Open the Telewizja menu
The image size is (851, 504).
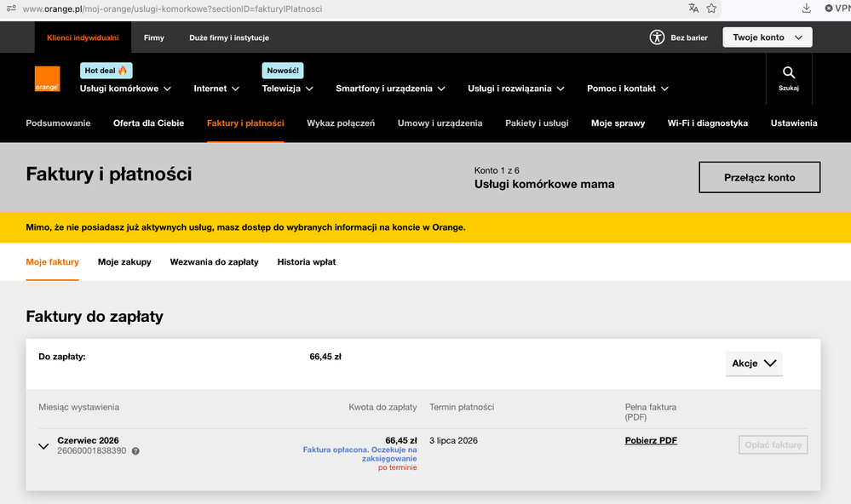pyautogui.click(x=287, y=89)
